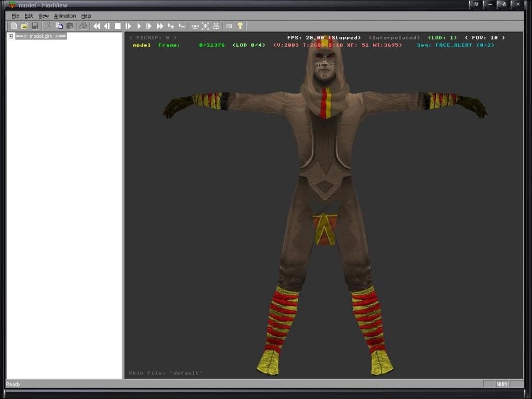Image resolution: width=532 pixels, height=399 pixels.
Task: Click the Save disk icon
Action: pyautogui.click(x=35, y=26)
